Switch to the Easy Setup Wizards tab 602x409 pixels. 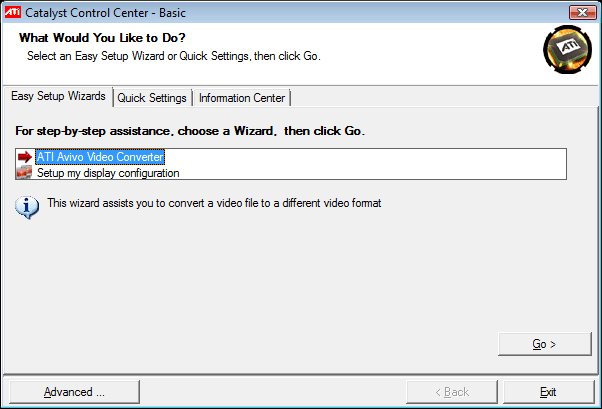58,96
